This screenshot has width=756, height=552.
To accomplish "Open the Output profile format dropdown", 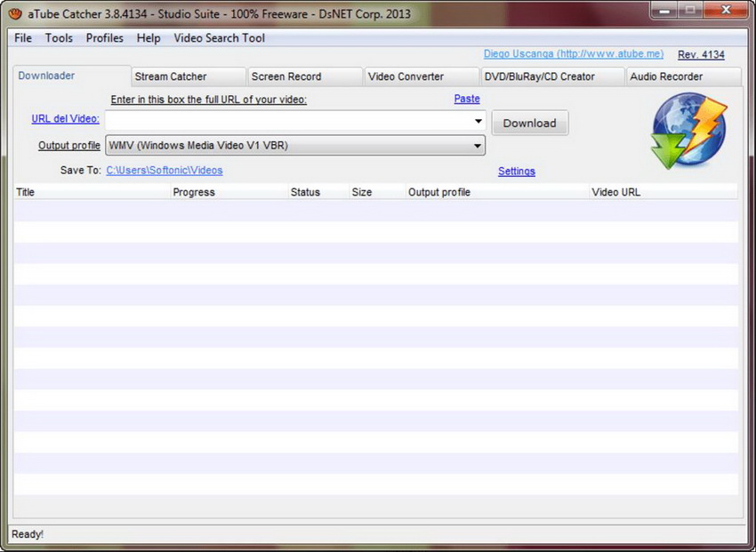I will coord(477,145).
